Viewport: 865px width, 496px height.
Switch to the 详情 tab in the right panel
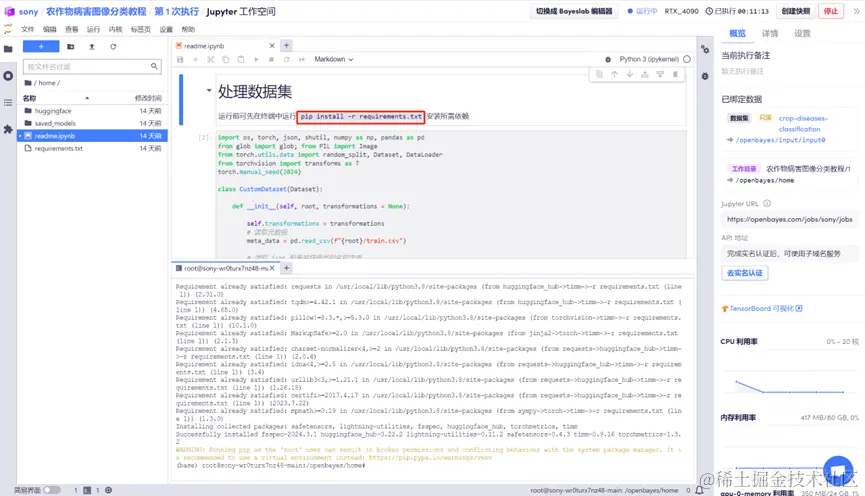pyautogui.click(x=770, y=34)
